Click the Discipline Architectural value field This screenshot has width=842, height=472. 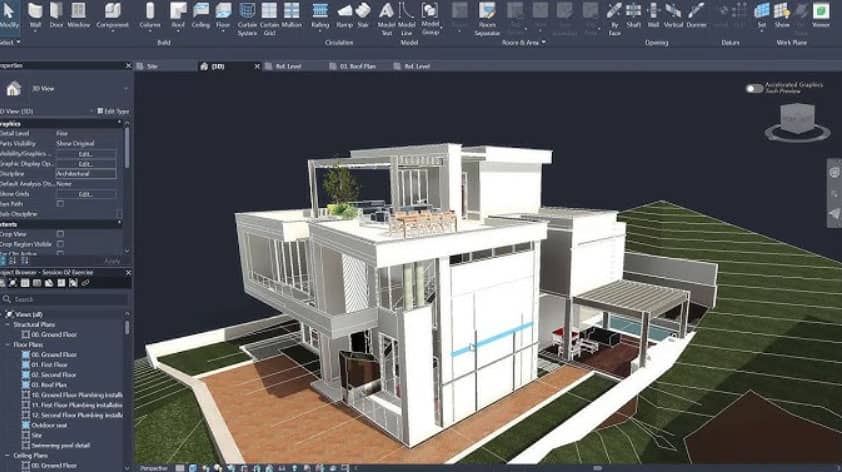coord(86,174)
